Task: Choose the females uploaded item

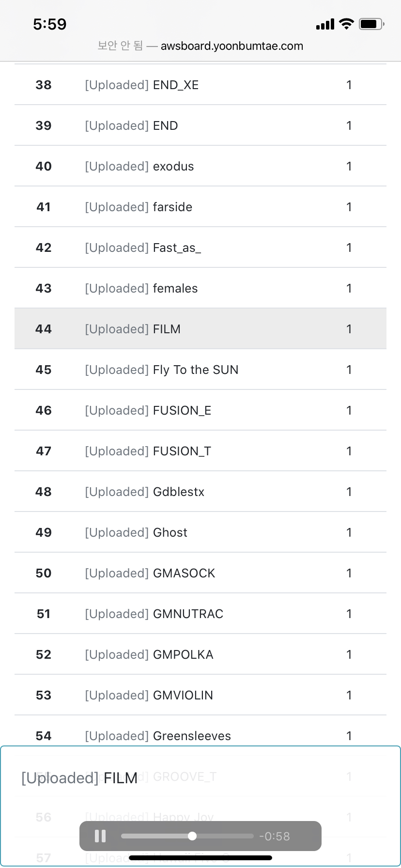Action: click(x=175, y=289)
